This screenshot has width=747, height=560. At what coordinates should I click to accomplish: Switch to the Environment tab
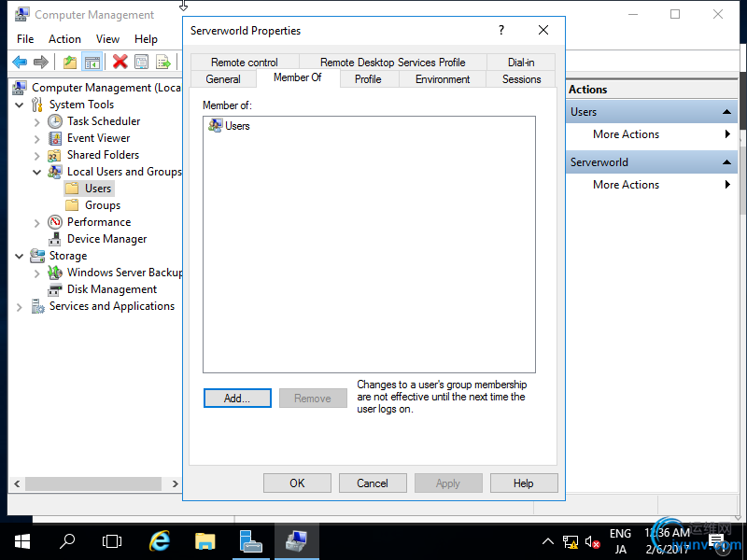(443, 79)
